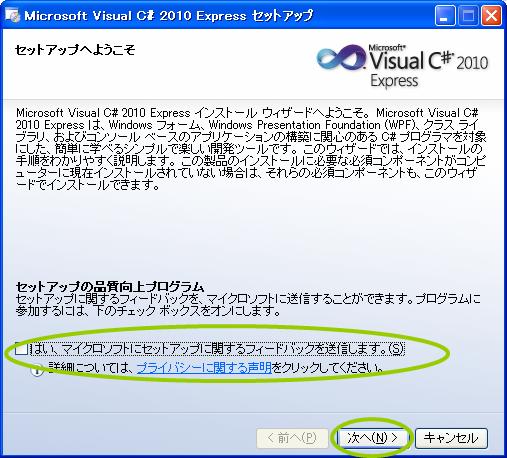Click the 詳細については text before the link
This screenshot has width=507, height=458.
point(92,368)
